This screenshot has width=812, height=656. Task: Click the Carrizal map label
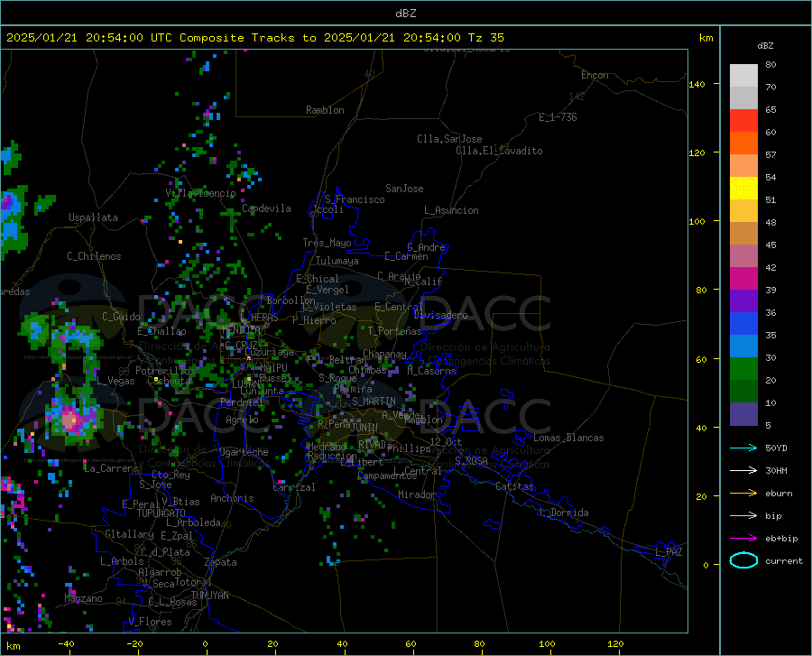[x=293, y=487]
